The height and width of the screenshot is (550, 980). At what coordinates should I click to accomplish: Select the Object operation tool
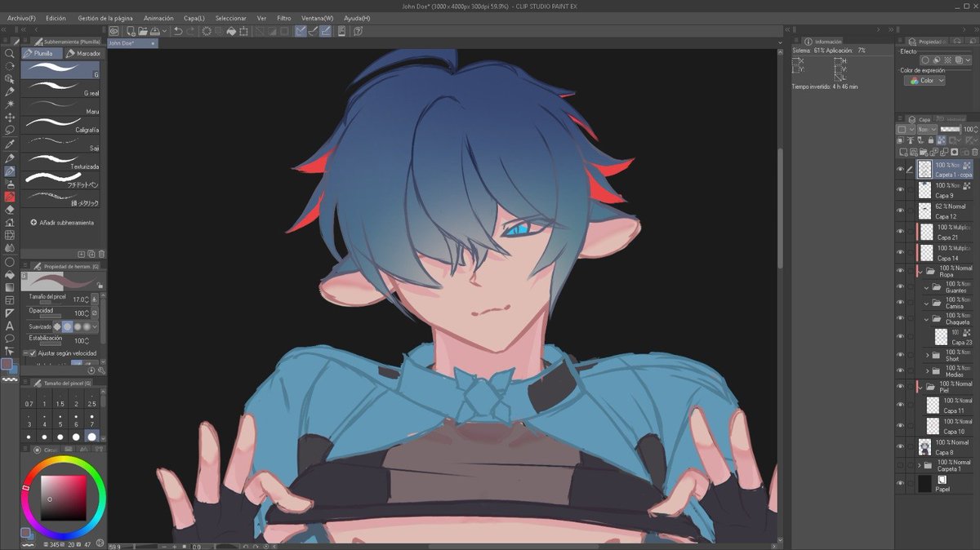click(x=10, y=80)
